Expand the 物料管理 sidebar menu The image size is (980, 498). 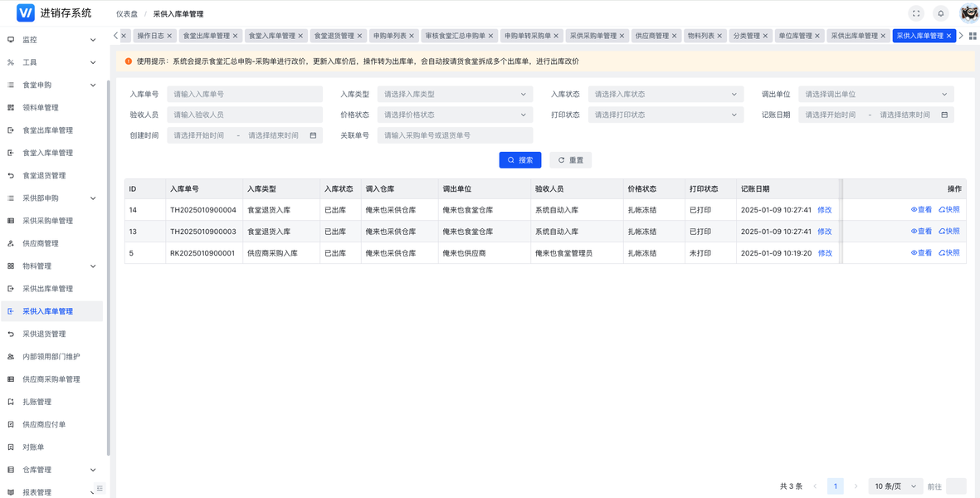[51, 266]
